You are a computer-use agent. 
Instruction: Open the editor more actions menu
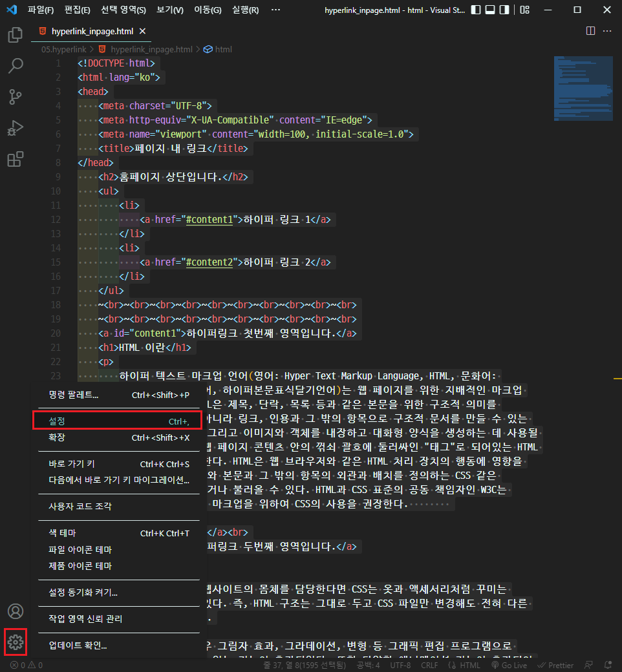coord(606,30)
